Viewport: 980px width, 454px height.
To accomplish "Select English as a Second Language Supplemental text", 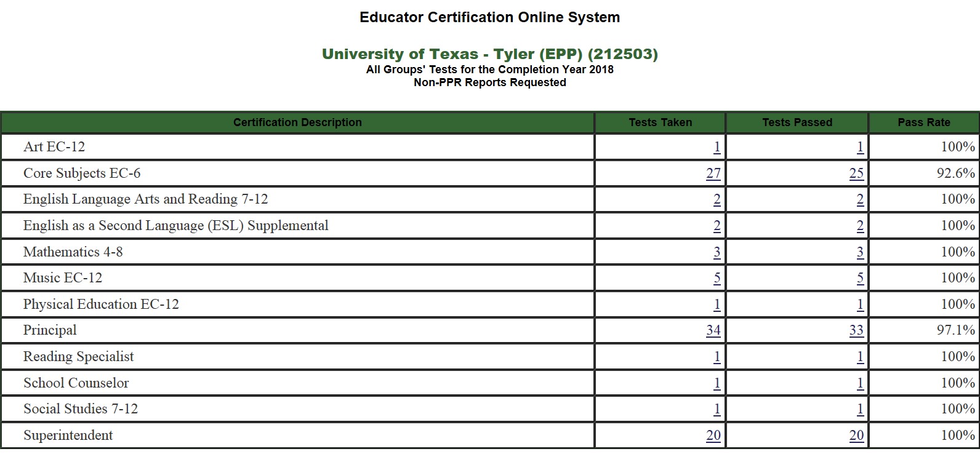I will coord(176,226).
